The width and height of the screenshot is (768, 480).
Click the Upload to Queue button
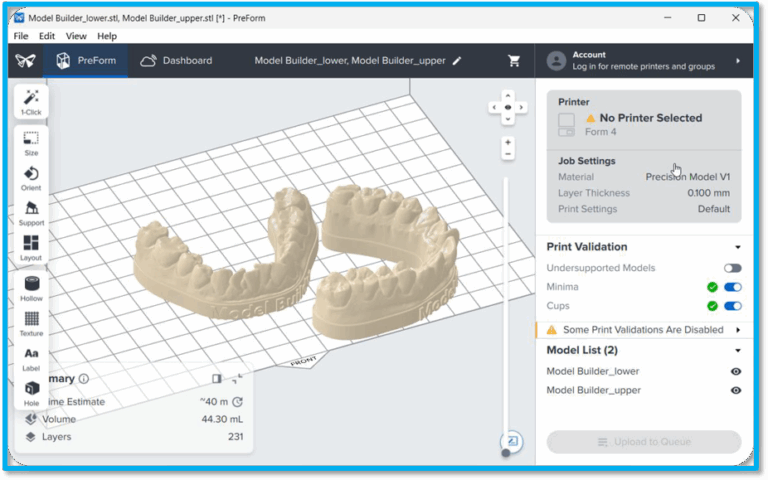click(x=644, y=442)
